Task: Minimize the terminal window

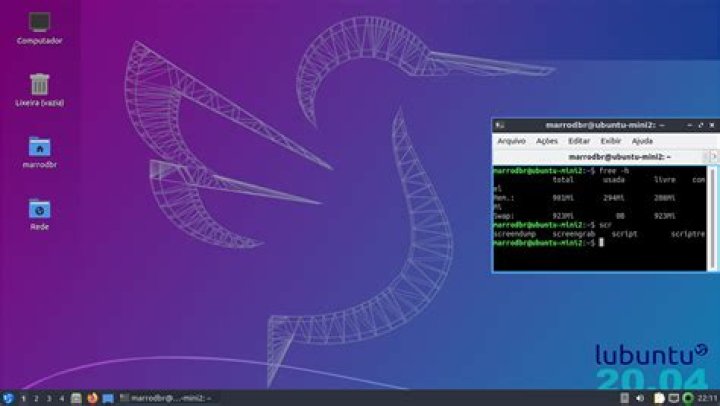Action: click(x=690, y=125)
